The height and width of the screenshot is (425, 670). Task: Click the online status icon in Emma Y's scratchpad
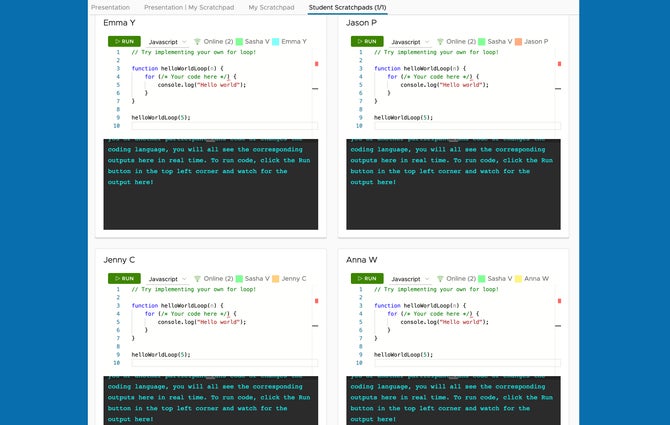coord(197,41)
